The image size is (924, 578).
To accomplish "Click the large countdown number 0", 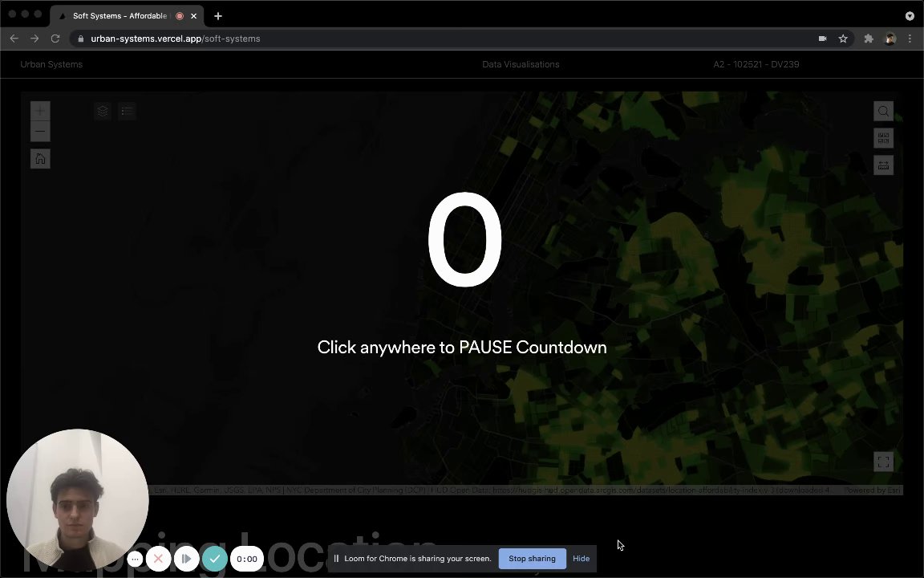I will (465, 239).
